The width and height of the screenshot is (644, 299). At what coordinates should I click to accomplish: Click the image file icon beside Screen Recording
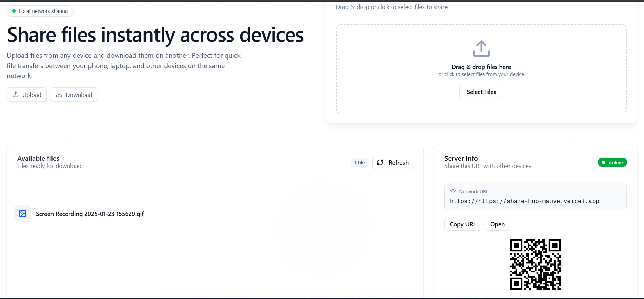[22, 214]
